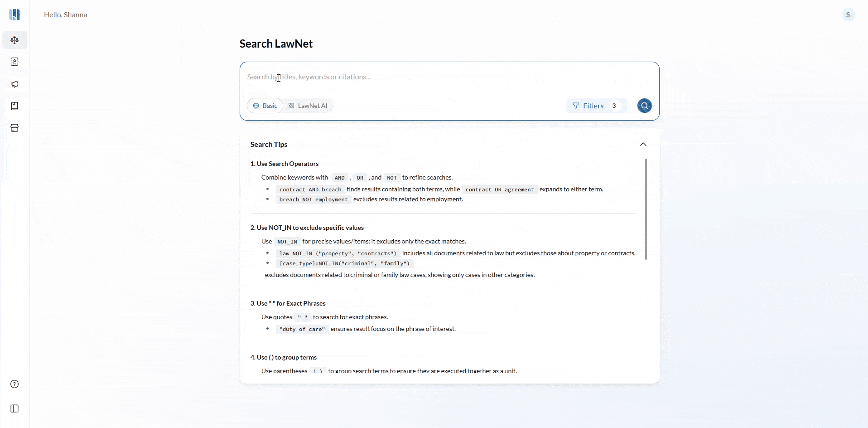Screen dimensions: 868x428
Task: Select the scales search icon in the sidebar
Action: coord(14,40)
